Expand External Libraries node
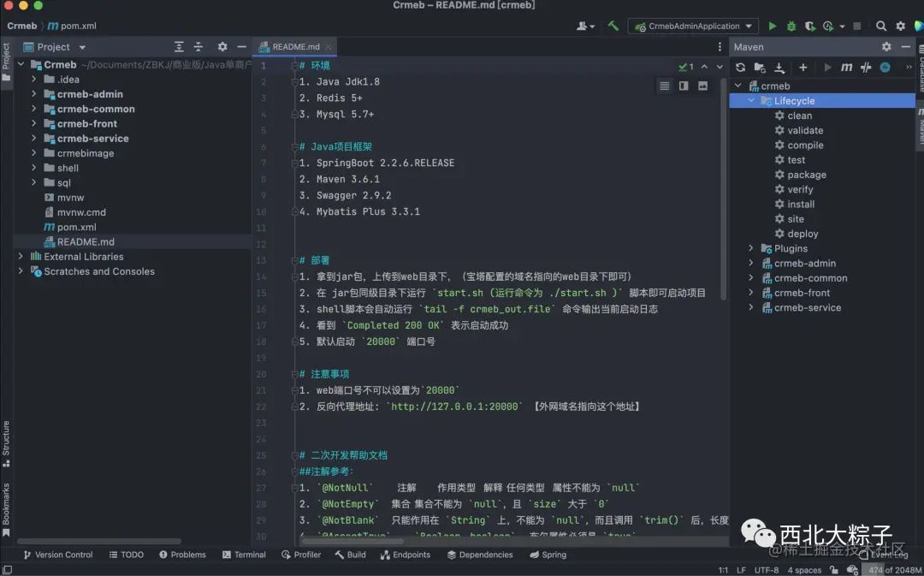The height and width of the screenshot is (576, 924). coord(21,257)
